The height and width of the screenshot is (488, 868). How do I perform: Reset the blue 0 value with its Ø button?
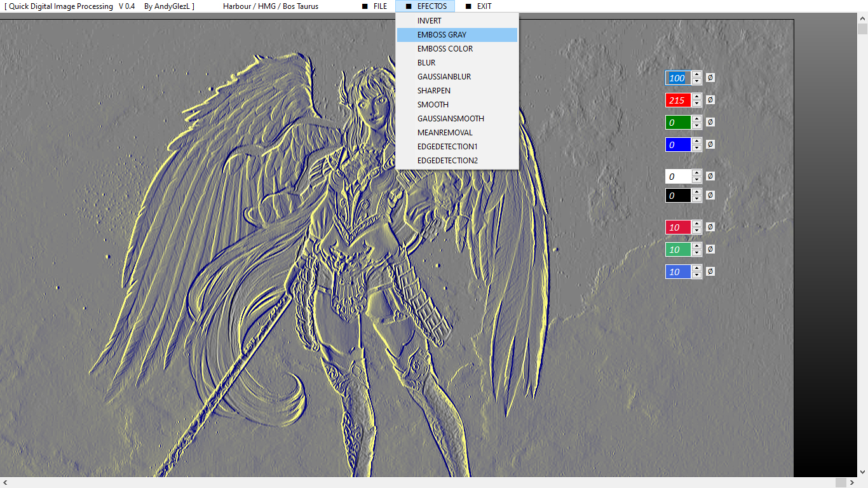[x=710, y=144]
